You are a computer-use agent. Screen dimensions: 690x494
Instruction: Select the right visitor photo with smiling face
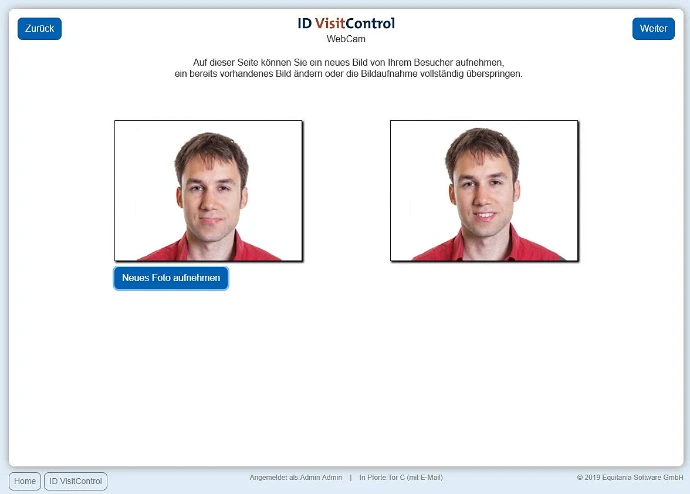point(484,190)
